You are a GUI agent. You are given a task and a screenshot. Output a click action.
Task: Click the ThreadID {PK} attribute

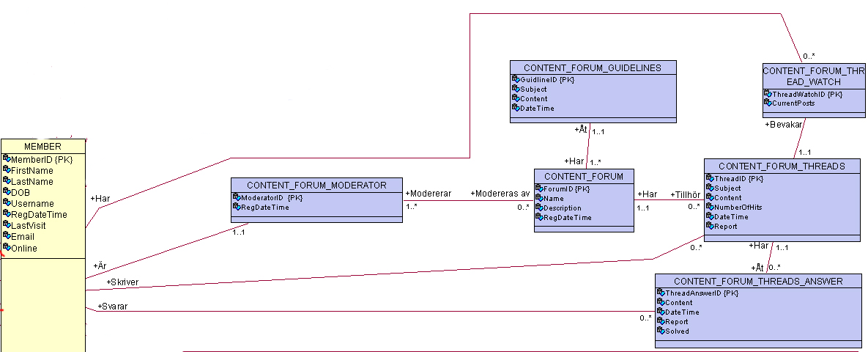click(x=738, y=179)
